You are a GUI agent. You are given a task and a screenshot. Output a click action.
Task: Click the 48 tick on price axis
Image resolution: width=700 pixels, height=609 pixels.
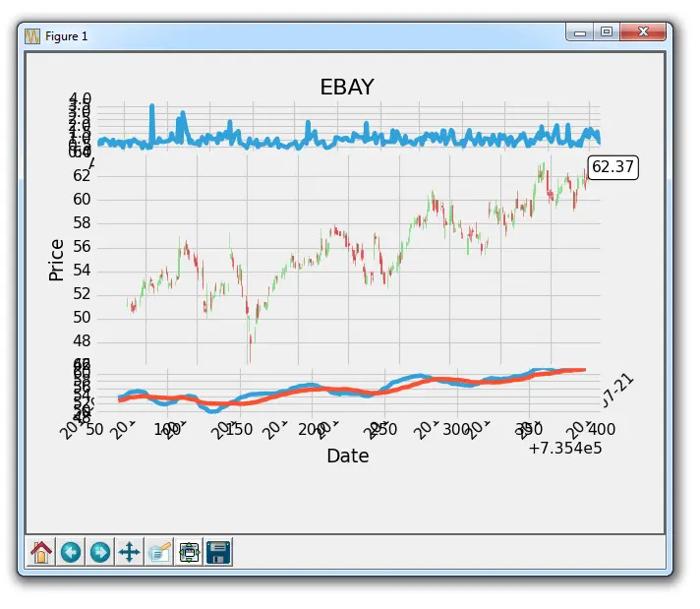point(82,341)
